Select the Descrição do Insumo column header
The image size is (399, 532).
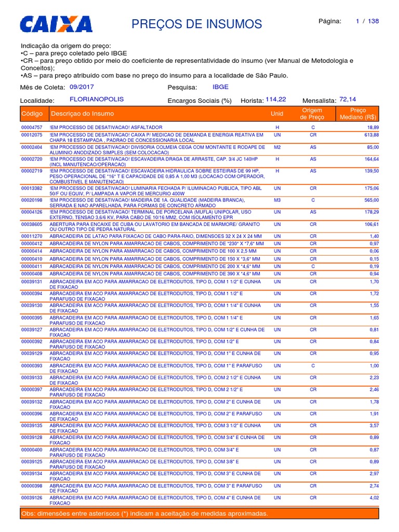(x=83, y=114)
